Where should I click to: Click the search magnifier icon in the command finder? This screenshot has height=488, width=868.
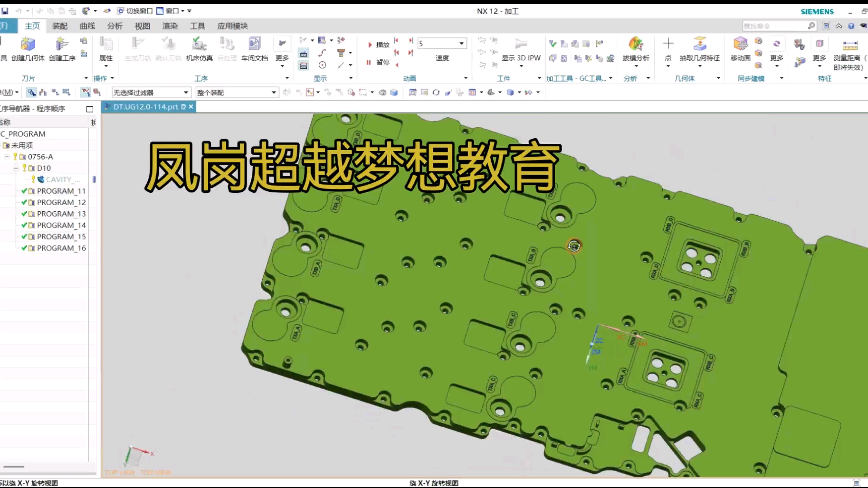coord(811,26)
